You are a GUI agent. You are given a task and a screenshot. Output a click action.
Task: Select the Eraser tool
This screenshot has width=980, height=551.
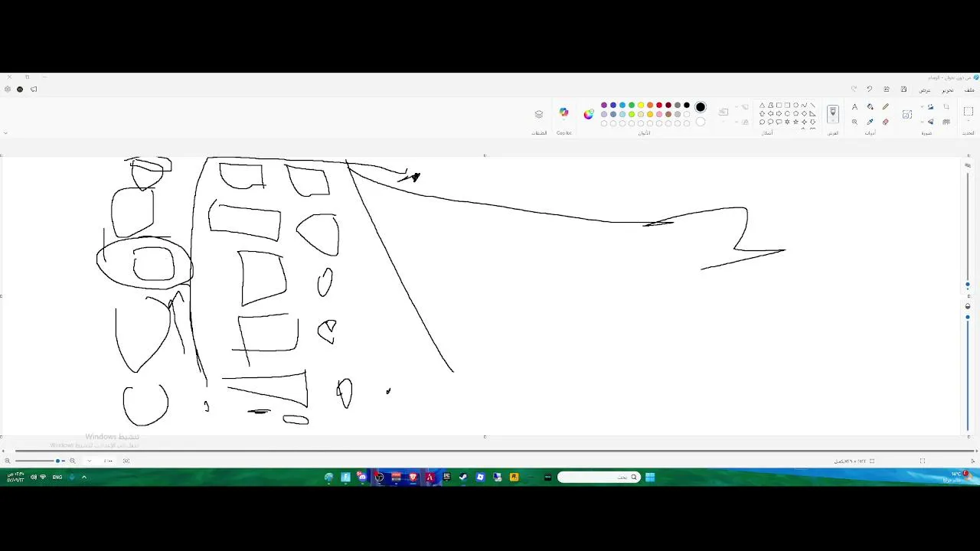coord(886,122)
